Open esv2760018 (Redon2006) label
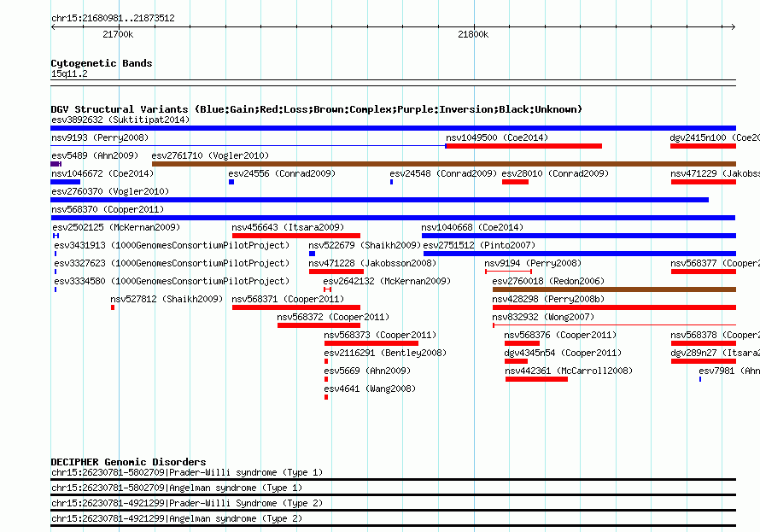This screenshot has height=532, width=760. (x=548, y=281)
